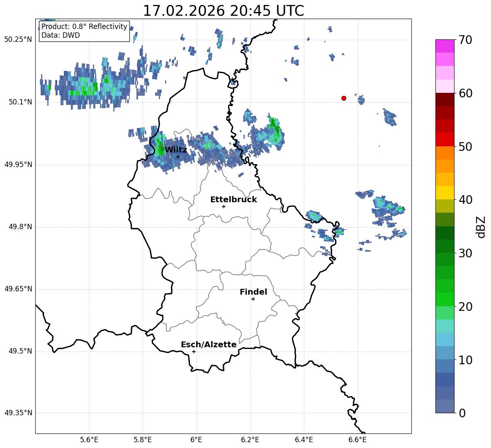Click the Product: 0.8° Reflectivity text

tap(84, 26)
